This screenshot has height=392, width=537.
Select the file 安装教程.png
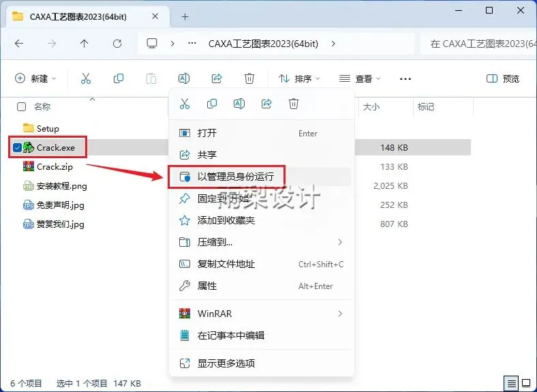61,186
